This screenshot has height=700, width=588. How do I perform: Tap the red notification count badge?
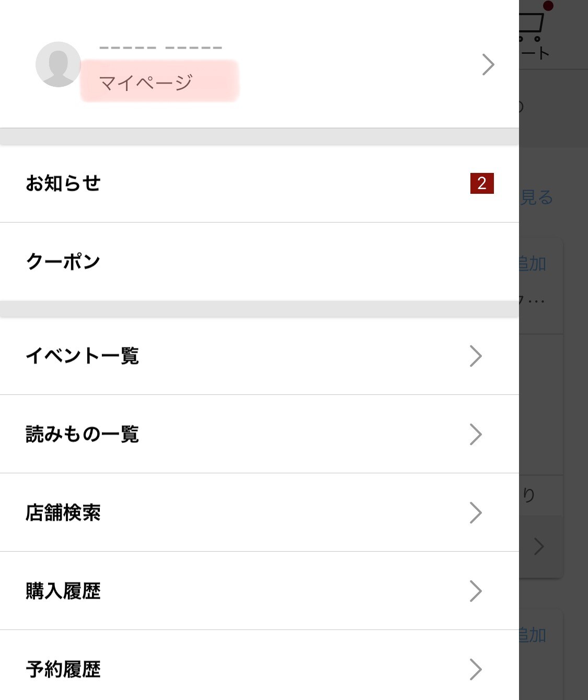click(x=481, y=183)
